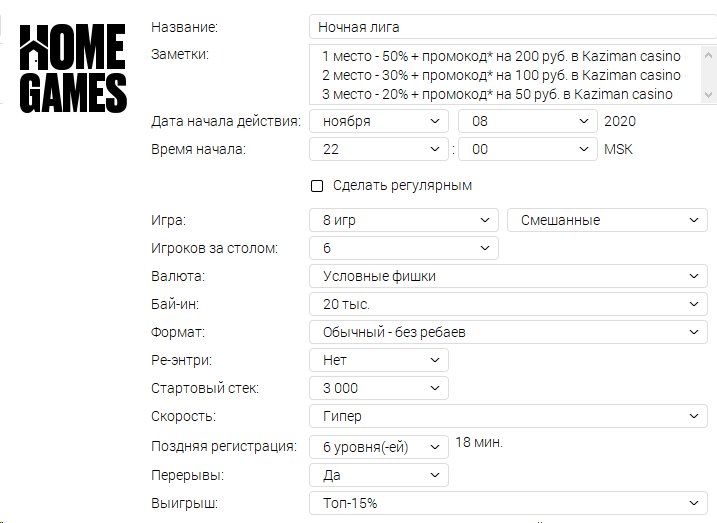Viewport: 717px width, 523px height.
Task: Click the 'Выигрыш:' label
Action: click(184, 503)
